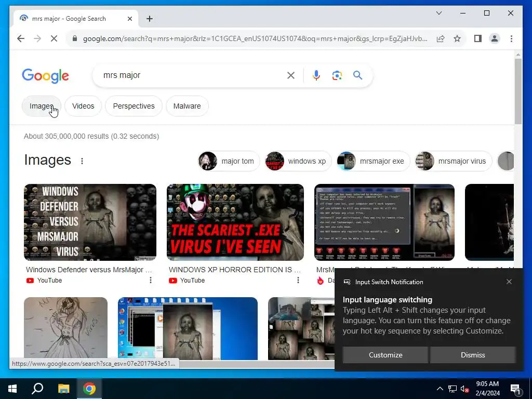The height and width of the screenshot is (399, 532).
Task: View site info via lock icon
Action: [75, 38]
